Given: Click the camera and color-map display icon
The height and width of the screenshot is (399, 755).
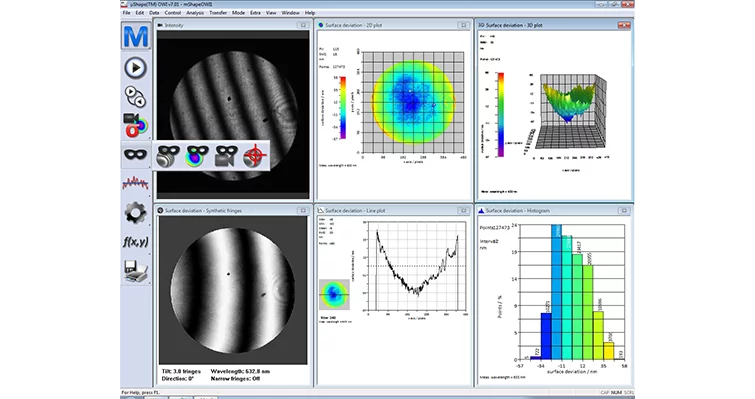Looking at the screenshot, I should tap(135, 125).
